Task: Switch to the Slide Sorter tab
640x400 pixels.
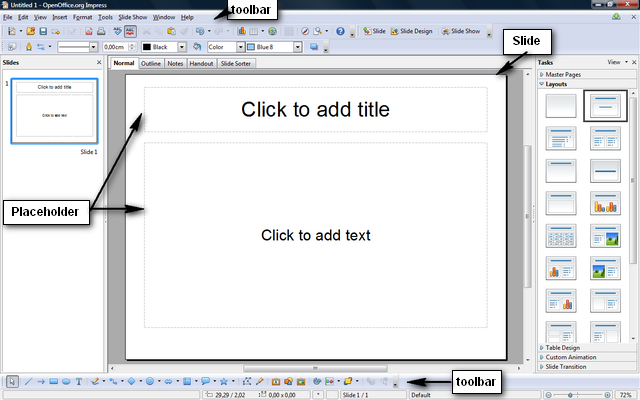Action: (x=236, y=63)
